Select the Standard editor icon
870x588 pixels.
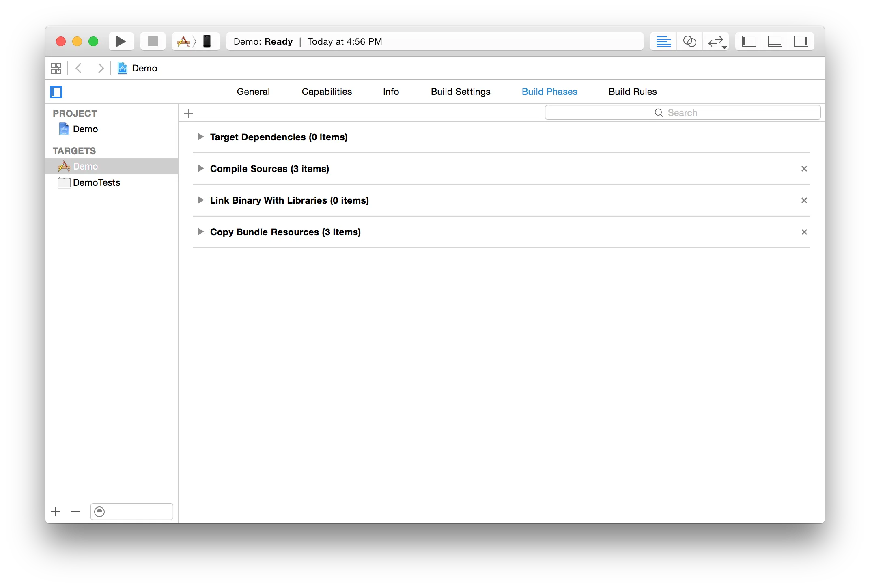663,41
